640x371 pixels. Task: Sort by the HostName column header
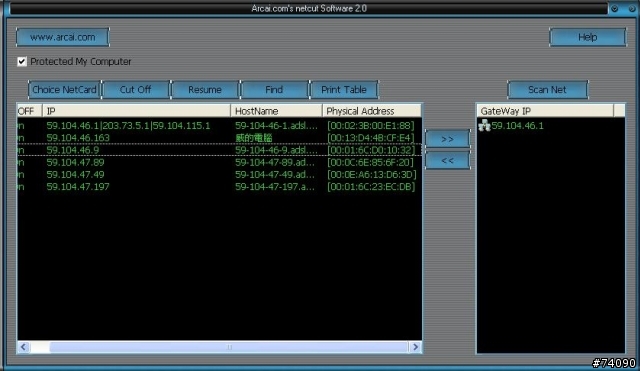point(276,111)
